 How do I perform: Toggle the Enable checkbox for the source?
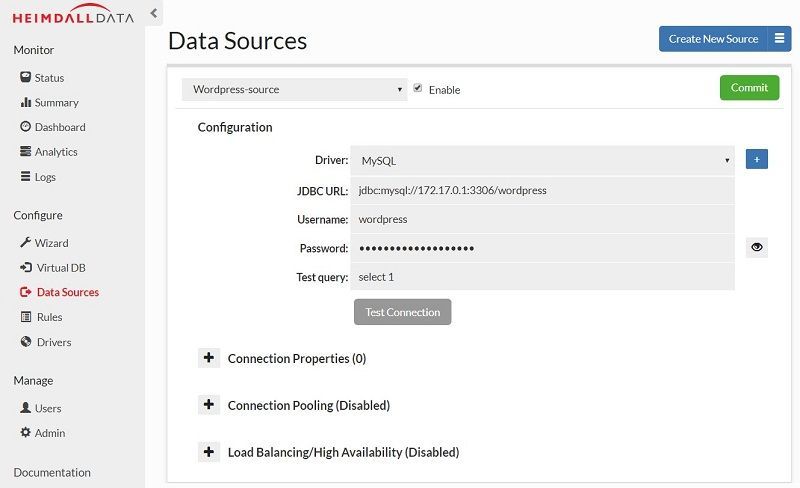[x=417, y=88]
